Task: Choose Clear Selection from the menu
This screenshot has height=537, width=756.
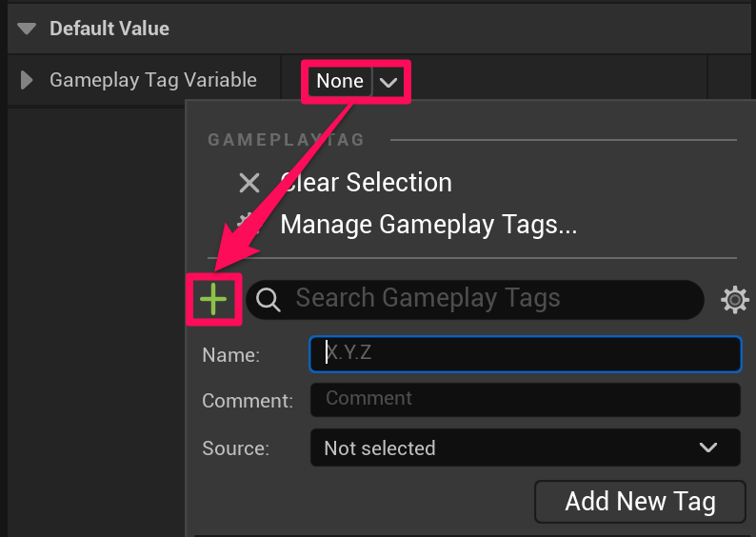Action: [x=366, y=183]
